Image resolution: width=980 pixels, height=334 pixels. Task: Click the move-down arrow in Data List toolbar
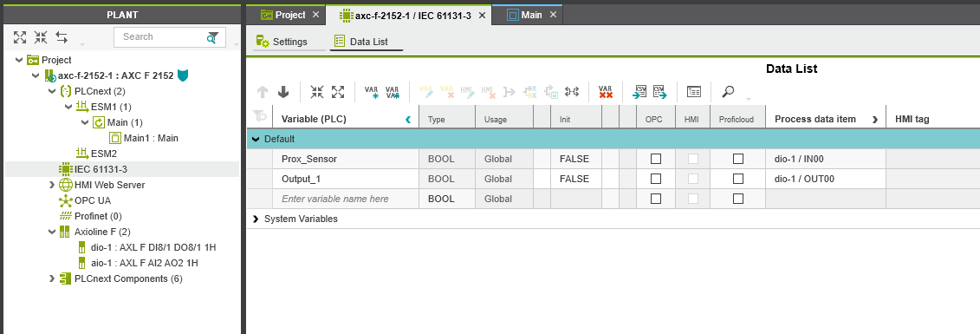click(283, 92)
